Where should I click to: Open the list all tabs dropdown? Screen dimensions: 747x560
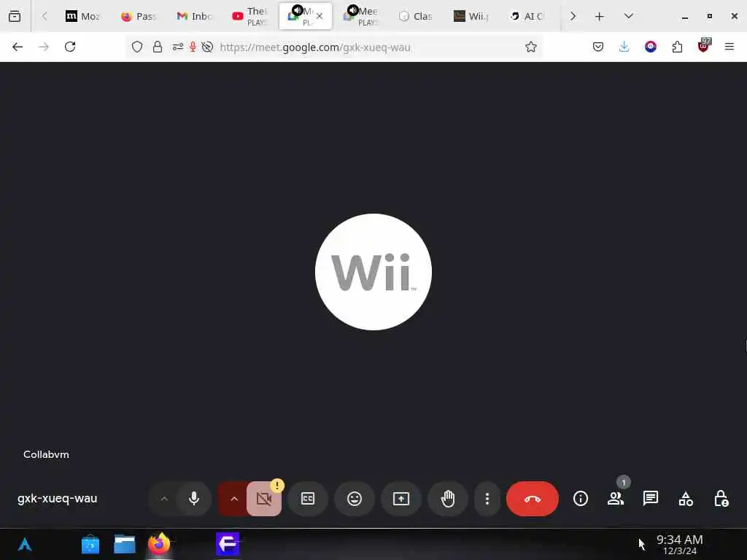(x=628, y=16)
